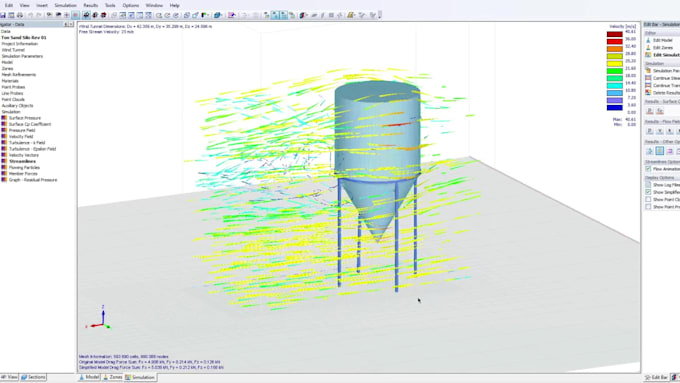Image resolution: width=680 pixels, height=383 pixels.
Task: Click the first icon under Results - Other Options
Action: [650, 151]
